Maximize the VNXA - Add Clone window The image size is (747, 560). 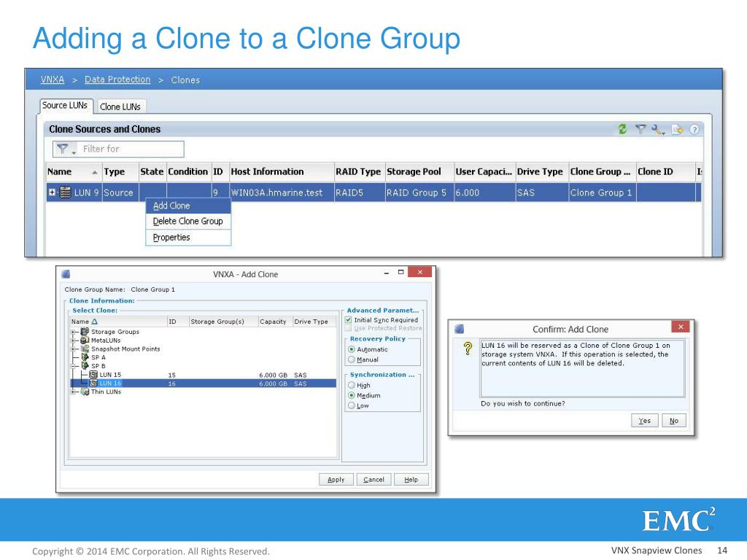tap(400, 272)
